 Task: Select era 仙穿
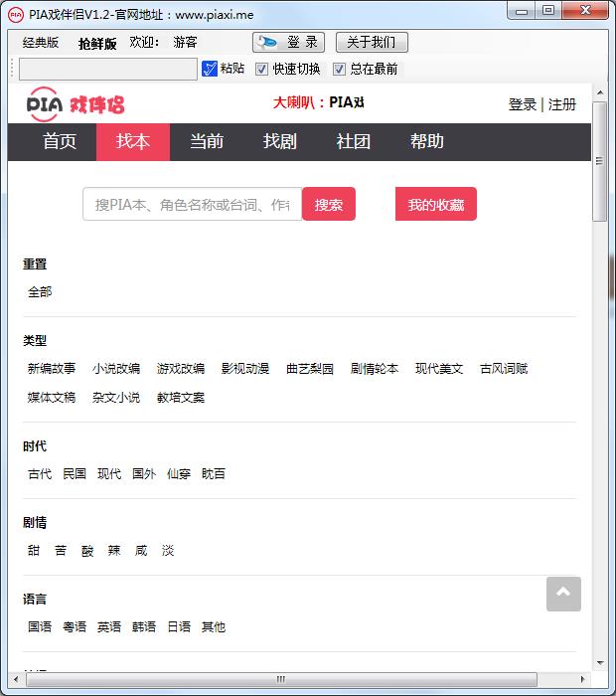(179, 473)
